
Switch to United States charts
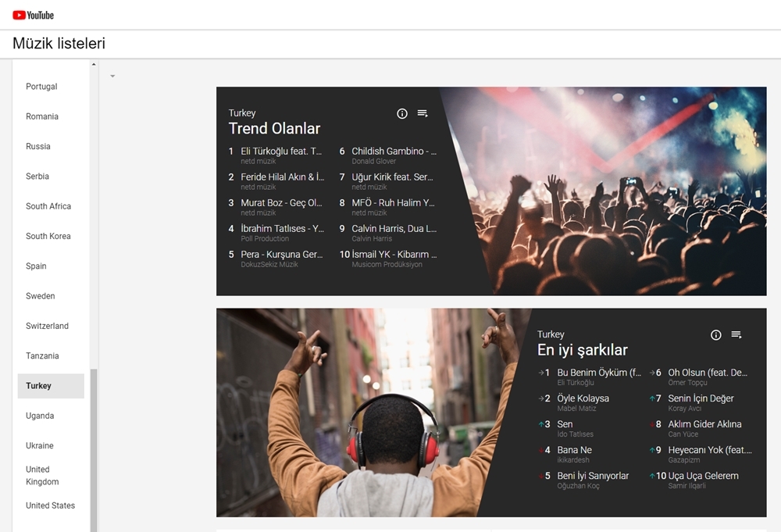click(x=50, y=505)
